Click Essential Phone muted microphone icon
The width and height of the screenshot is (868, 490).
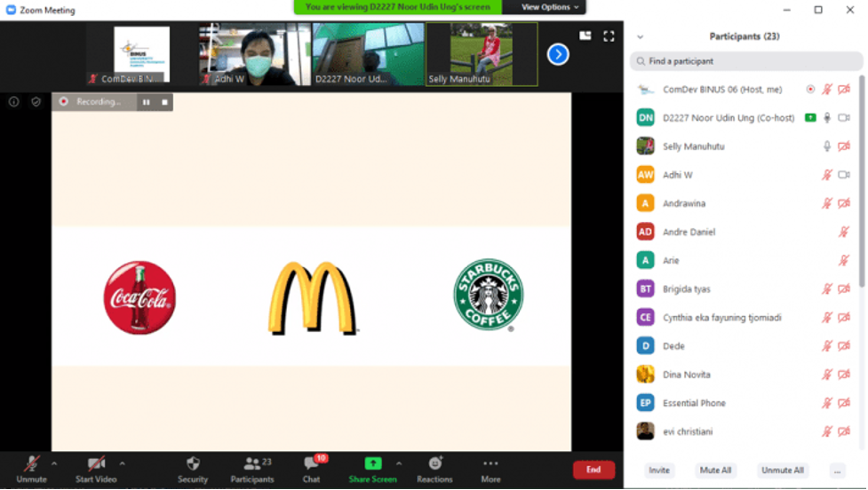827,403
